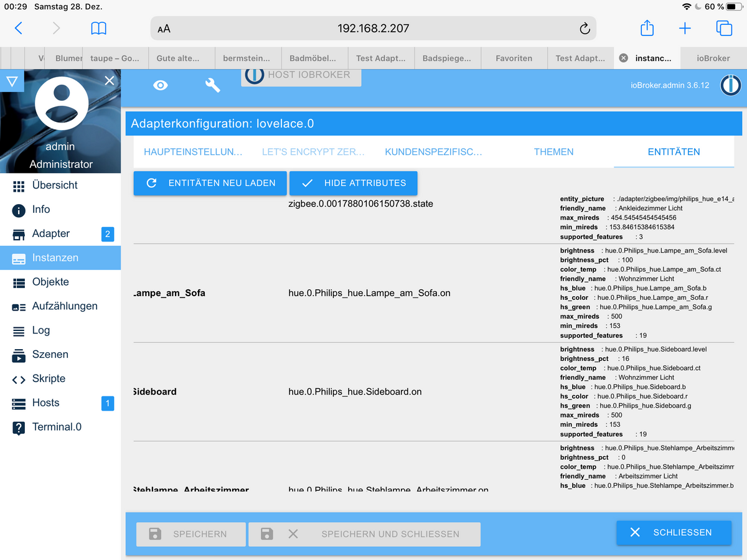Click the blue SCHLIESSEN button
747x560 pixels.
point(674,533)
